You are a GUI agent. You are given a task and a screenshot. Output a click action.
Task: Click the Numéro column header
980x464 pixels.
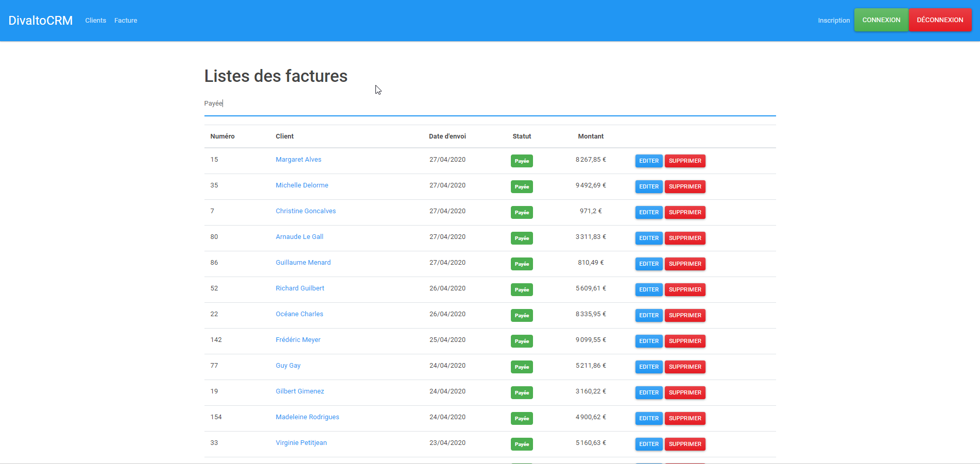tap(222, 136)
